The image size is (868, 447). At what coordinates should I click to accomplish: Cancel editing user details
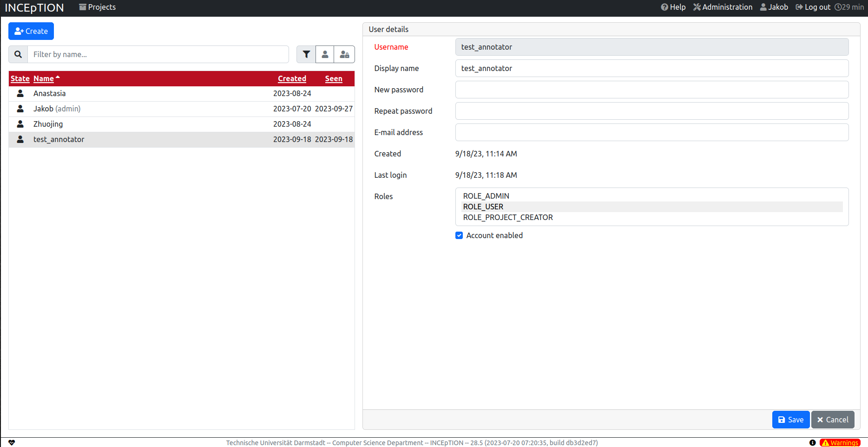[x=833, y=420]
